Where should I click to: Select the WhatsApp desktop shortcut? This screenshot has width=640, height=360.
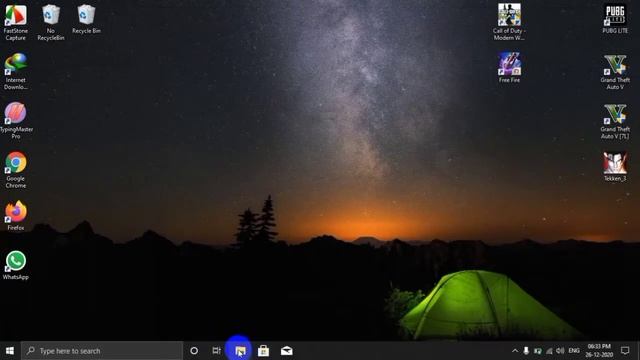[x=16, y=265]
